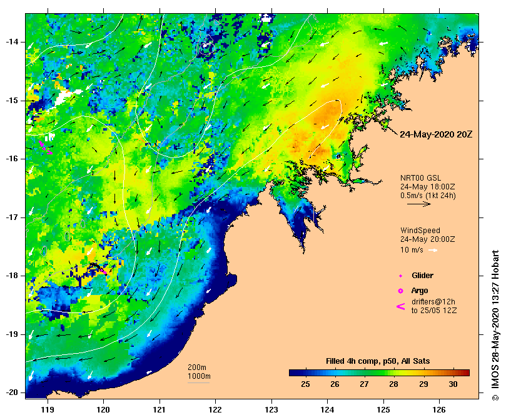Click the longitude label 123
506x420 pixels.
[x=271, y=409]
